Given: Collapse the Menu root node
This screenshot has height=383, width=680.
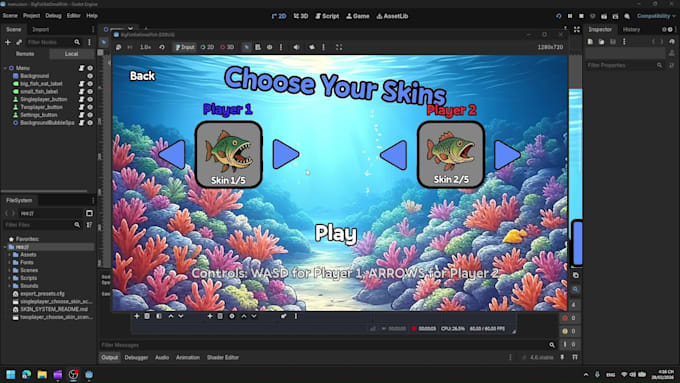Looking at the screenshot, I should (x=5, y=68).
